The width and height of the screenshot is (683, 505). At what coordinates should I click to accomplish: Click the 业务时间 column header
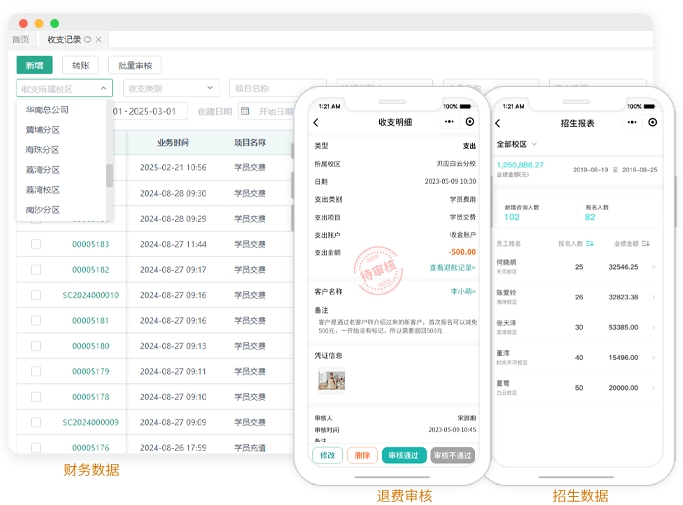173,142
